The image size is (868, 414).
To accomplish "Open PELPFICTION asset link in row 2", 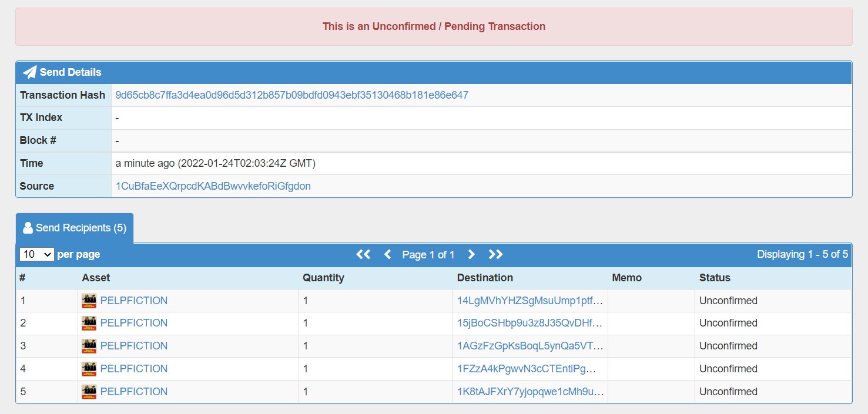I will 134,323.
